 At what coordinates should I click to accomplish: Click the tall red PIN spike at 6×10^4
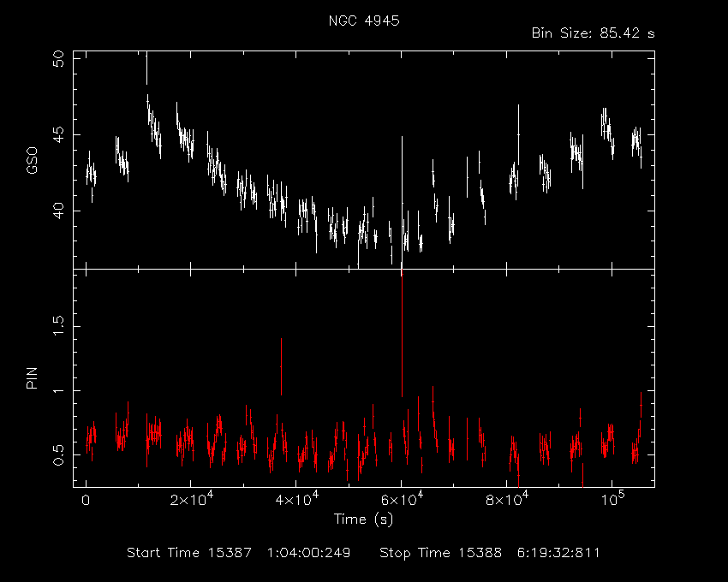[402, 334]
